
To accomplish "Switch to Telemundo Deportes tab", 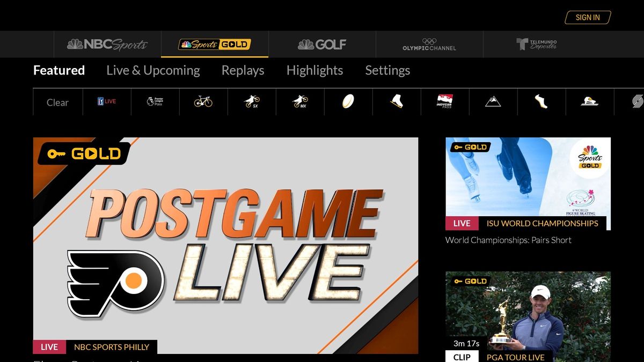I will pyautogui.click(x=537, y=44).
